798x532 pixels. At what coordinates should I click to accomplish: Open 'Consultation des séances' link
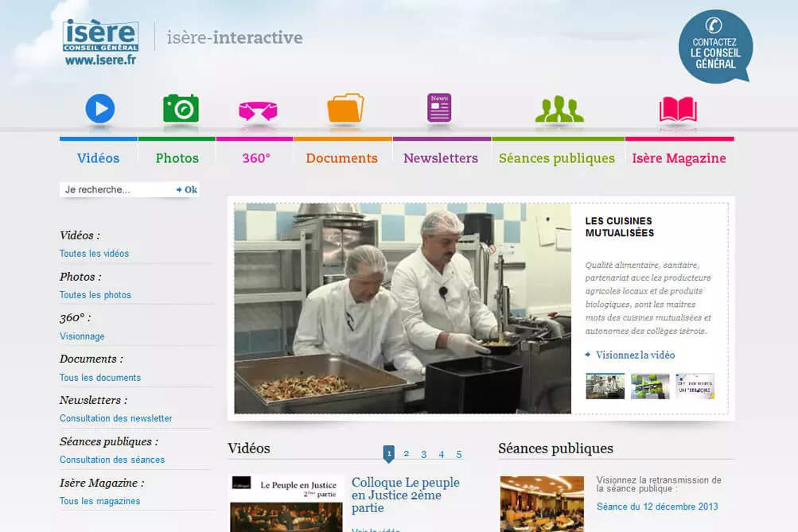pos(112,460)
